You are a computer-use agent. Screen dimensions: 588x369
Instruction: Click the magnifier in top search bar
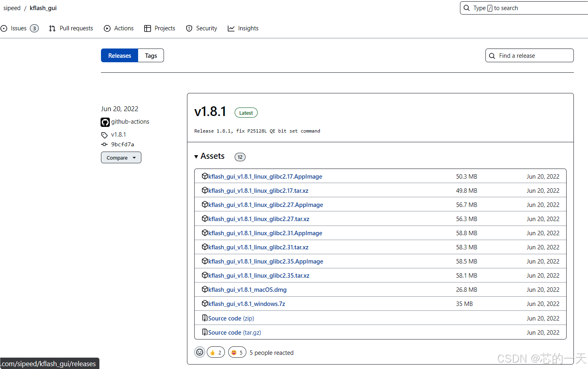coord(466,8)
